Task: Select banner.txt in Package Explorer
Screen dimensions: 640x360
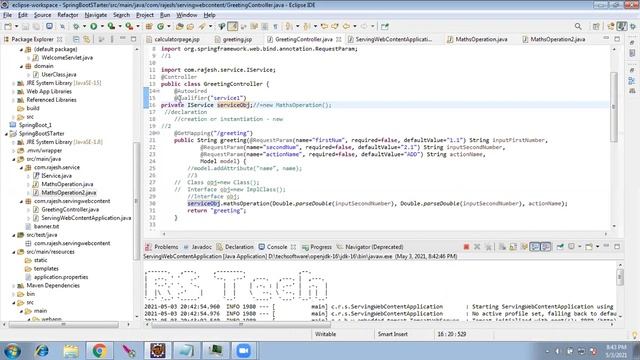Action: 47,227
